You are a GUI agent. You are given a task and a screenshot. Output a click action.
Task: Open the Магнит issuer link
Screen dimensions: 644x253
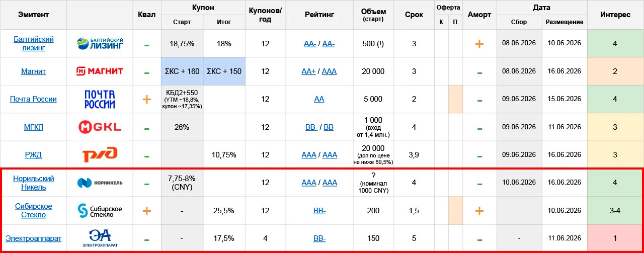coord(34,71)
